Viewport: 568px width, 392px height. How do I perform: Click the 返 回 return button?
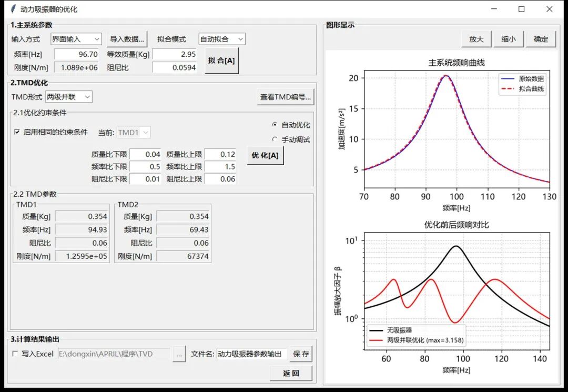291,373
